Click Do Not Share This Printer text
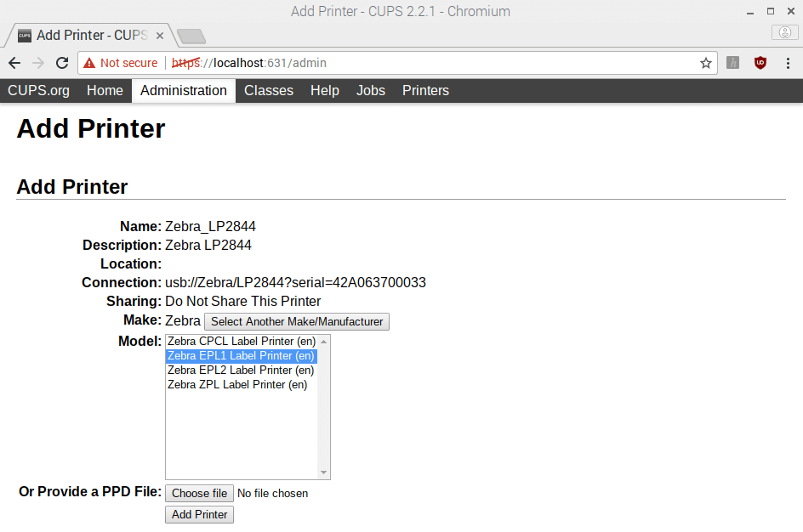This screenshot has height=532, width=803. (242, 302)
